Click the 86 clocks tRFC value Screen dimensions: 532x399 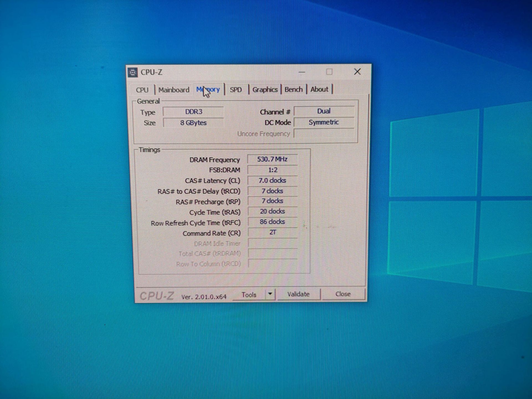tap(273, 222)
